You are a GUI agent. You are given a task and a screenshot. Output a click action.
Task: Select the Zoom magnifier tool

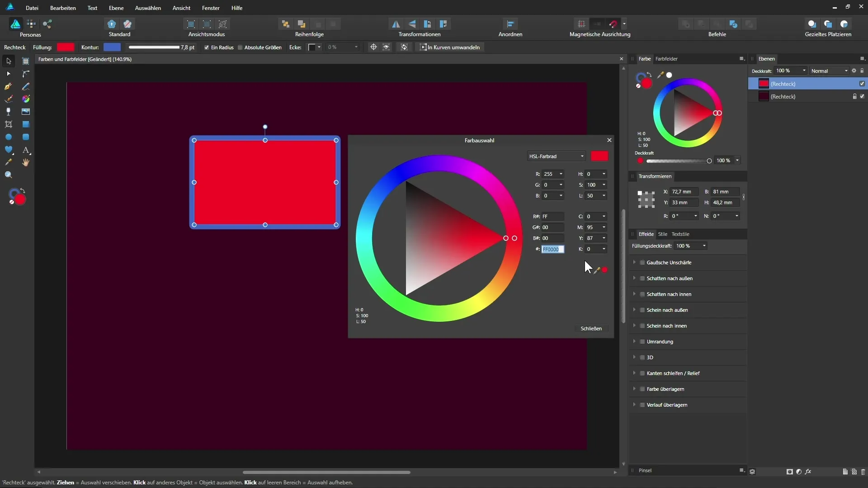pyautogui.click(x=9, y=175)
